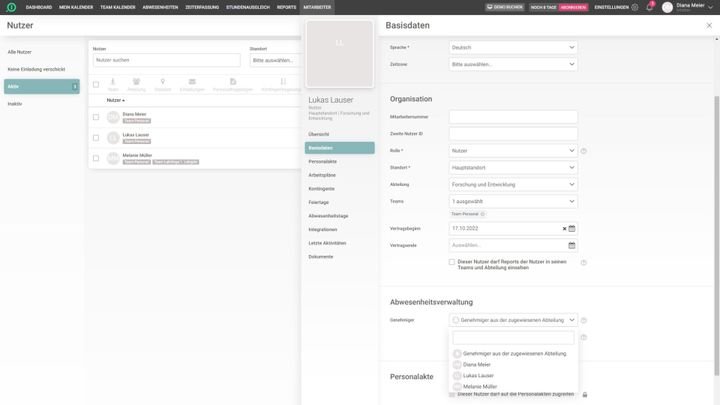The image size is (720, 405).
Task: Tick the checkbox for Melanie Müller's row
Action: [96, 158]
